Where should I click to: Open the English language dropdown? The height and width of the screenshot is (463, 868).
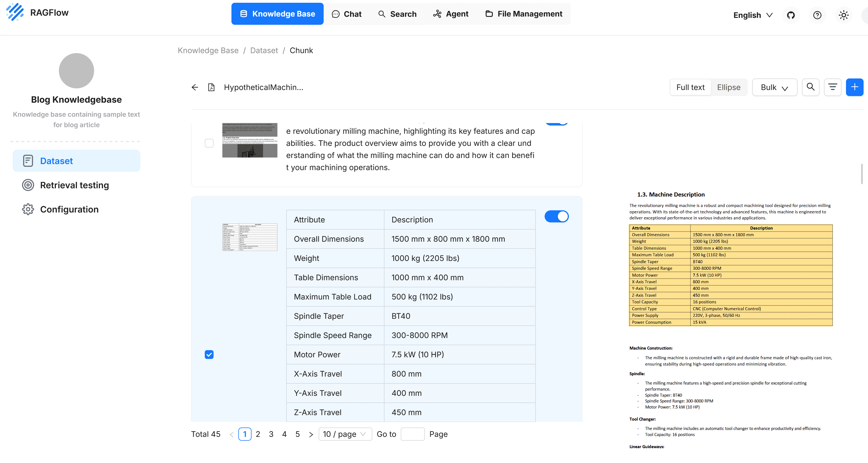753,15
